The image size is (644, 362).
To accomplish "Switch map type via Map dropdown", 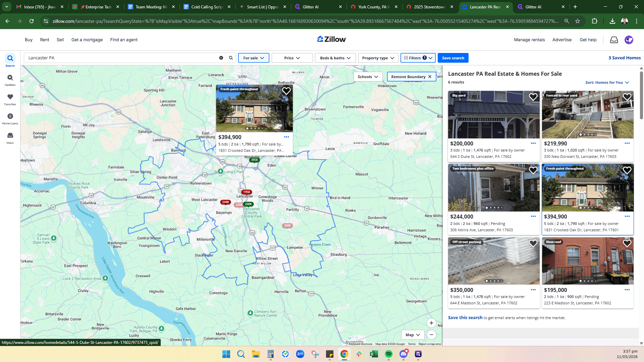I will click(413, 335).
